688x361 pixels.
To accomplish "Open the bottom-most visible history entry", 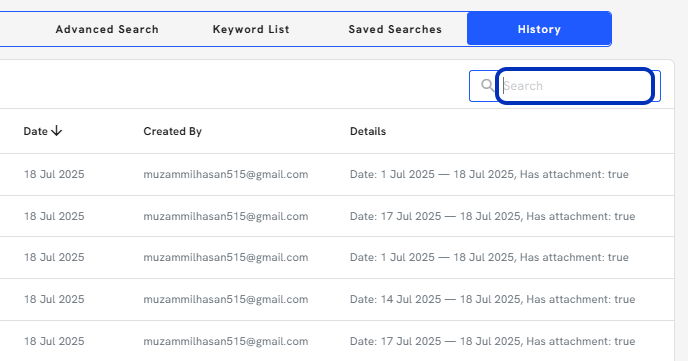I will pos(492,341).
